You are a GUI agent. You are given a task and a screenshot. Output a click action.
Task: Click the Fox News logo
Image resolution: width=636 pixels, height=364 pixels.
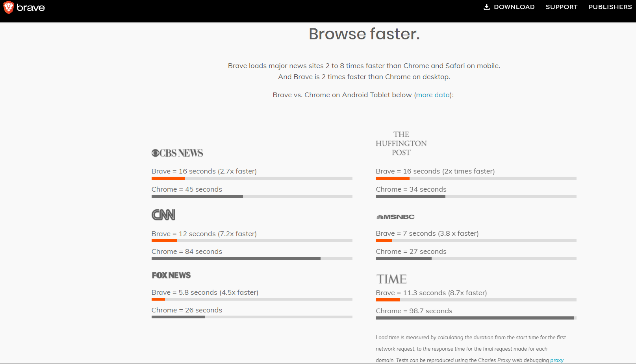[x=171, y=275]
